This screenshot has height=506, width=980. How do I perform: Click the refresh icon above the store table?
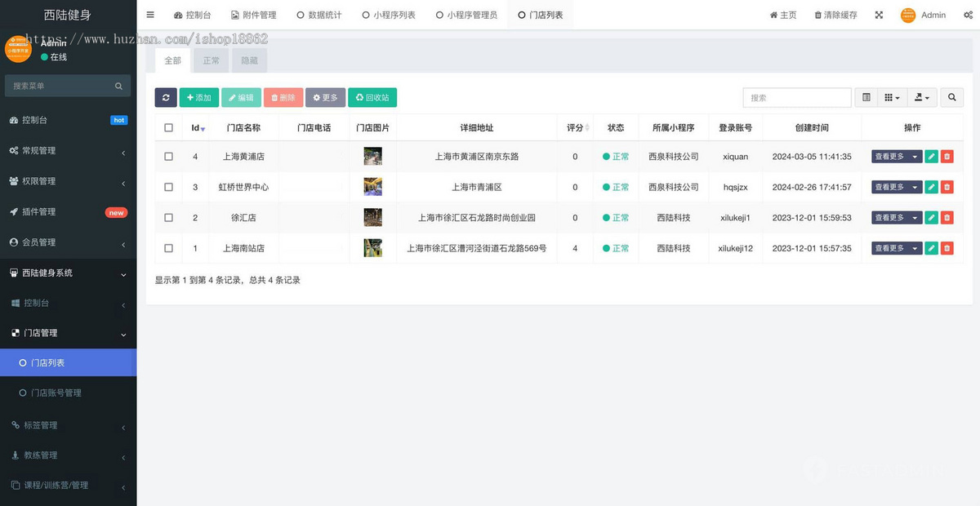(166, 97)
